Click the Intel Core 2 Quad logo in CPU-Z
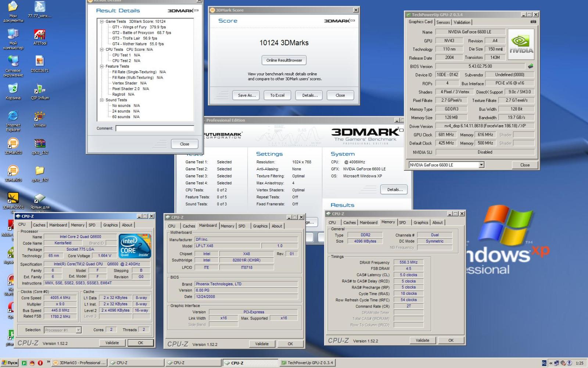The height and width of the screenshot is (368, 588). pos(135,245)
